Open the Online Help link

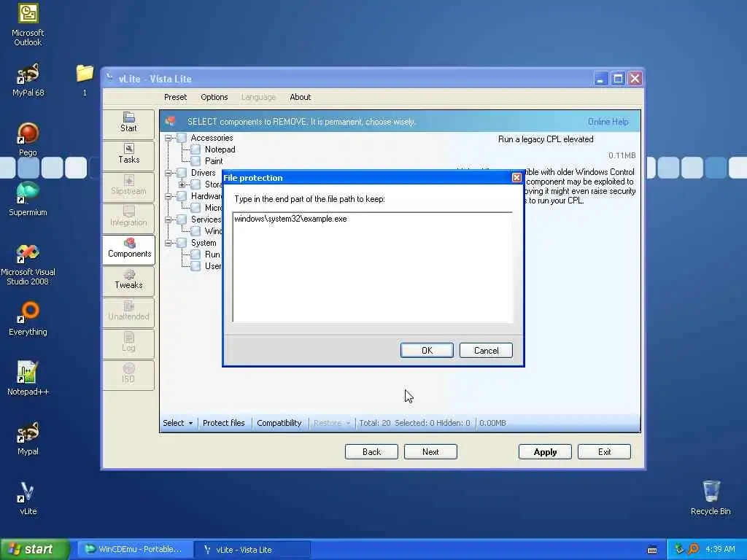click(608, 122)
